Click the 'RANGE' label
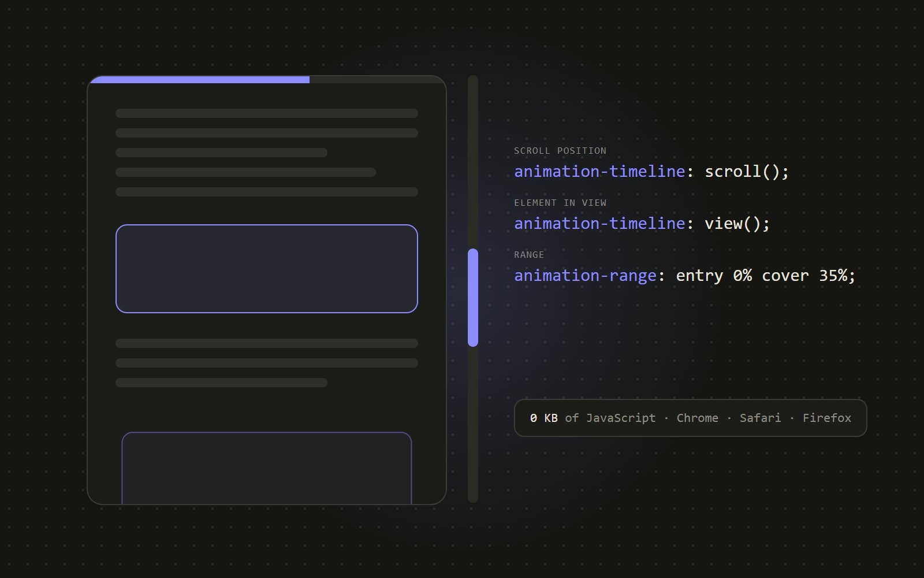Image resolution: width=924 pixels, height=578 pixels. click(529, 255)
